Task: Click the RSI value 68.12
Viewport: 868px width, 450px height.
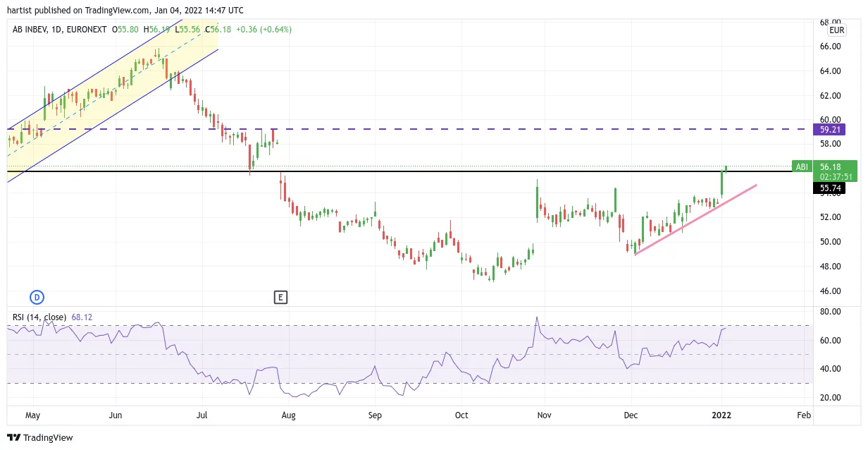Action: pos(82,317)
